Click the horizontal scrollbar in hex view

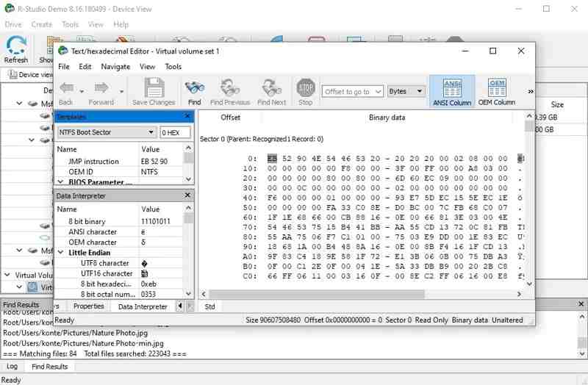tap(317, 294)
